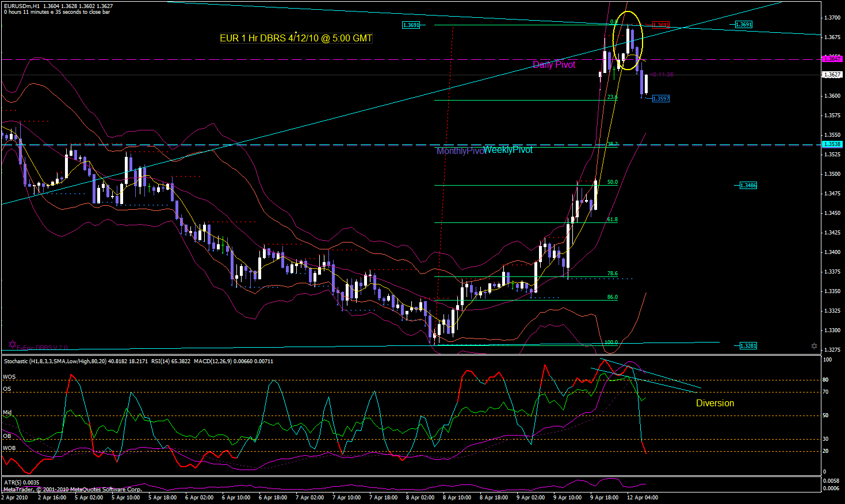Screen dimensions: 845x504
Task: Select the red 1.3691 price arrow tag
Action: [x=660, y=25]
